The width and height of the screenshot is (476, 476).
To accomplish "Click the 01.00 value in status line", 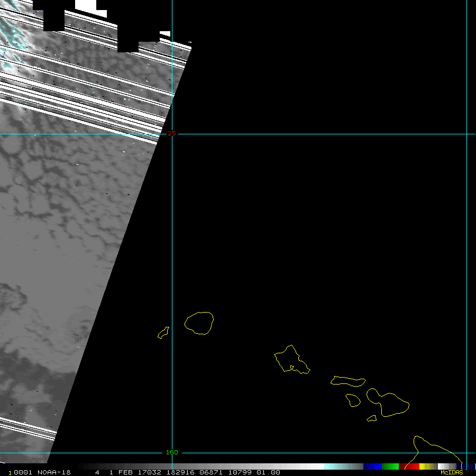I will coord(268,472).
